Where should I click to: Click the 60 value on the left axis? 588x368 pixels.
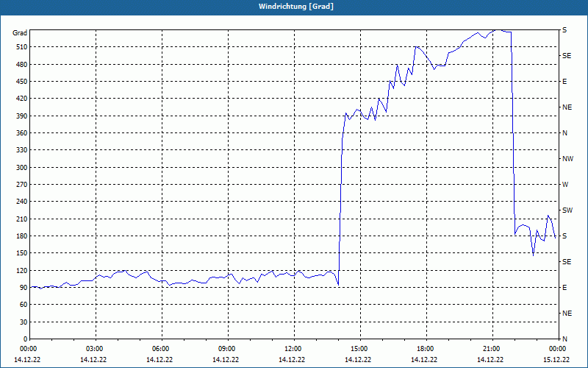coord(24,305)
